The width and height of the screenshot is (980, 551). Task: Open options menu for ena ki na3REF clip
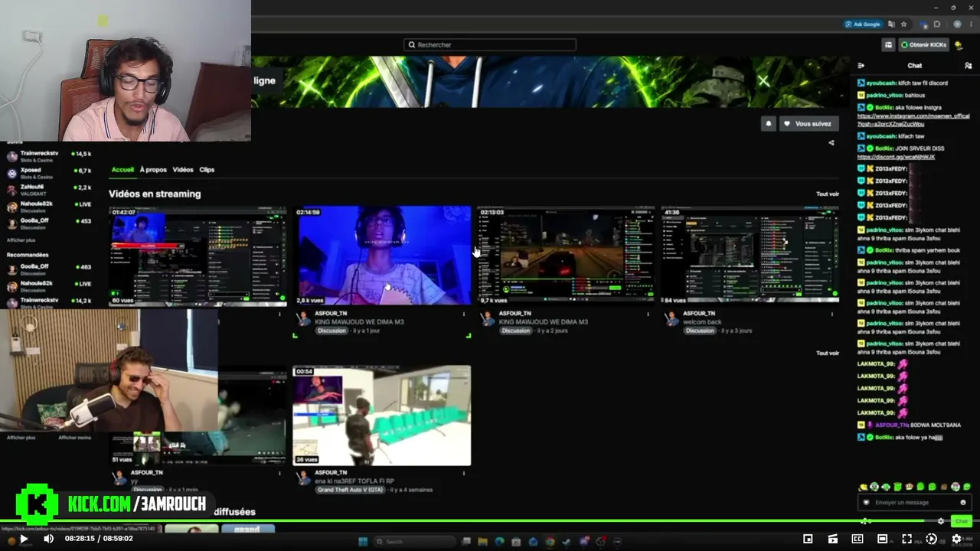pos(464,473)
